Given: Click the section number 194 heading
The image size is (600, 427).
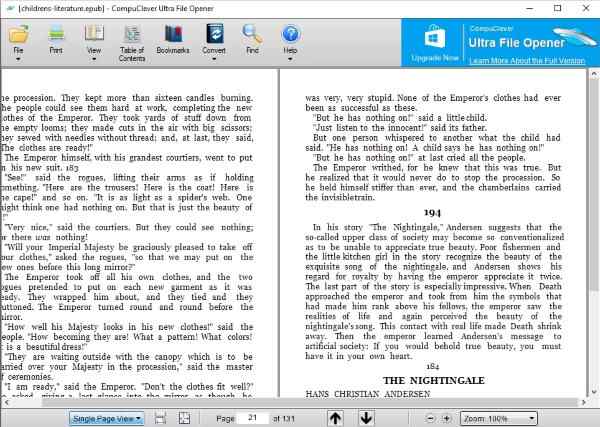Looking at the screenshot, I should point(432,212).
